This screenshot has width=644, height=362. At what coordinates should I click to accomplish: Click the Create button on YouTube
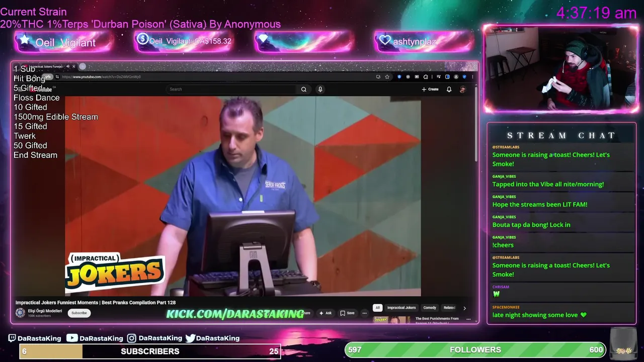pos(430,89)
